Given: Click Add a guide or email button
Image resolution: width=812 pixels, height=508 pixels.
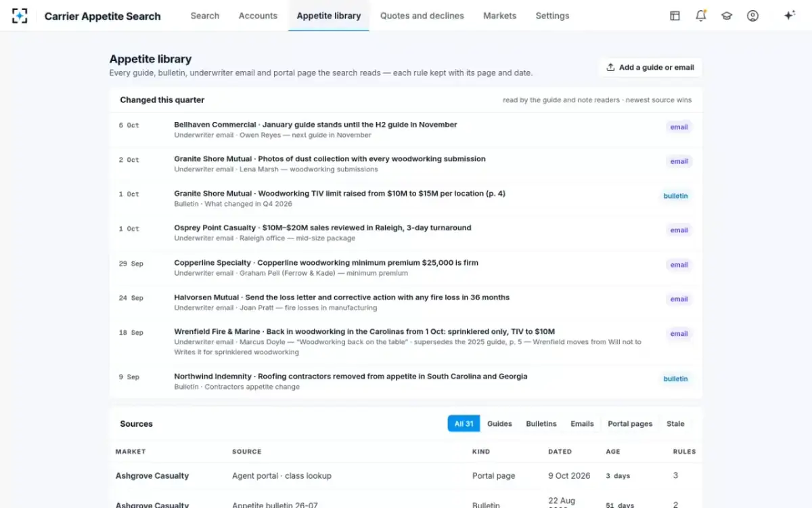Looking at the screenshot, I should click(650, 67).
